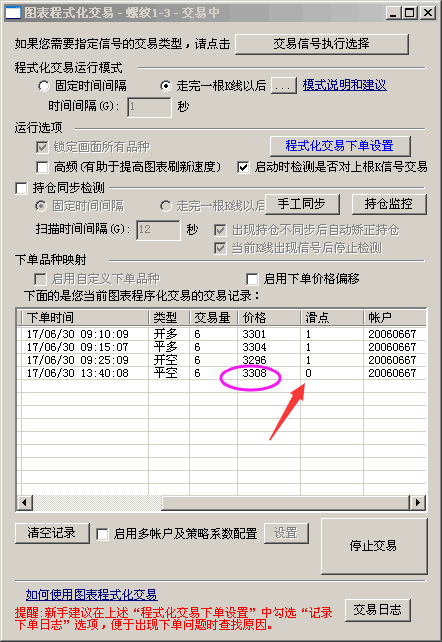The image size is (442, 642).
Task: Close the 图表程式化交易 window
Action: 428,13
